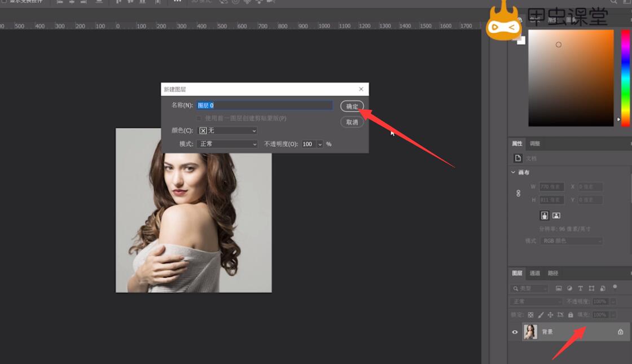The width and height of the screenshot is (632, 364).
Task: Collapse the 画布 section in Properties
Action: [x=513, y=173]
